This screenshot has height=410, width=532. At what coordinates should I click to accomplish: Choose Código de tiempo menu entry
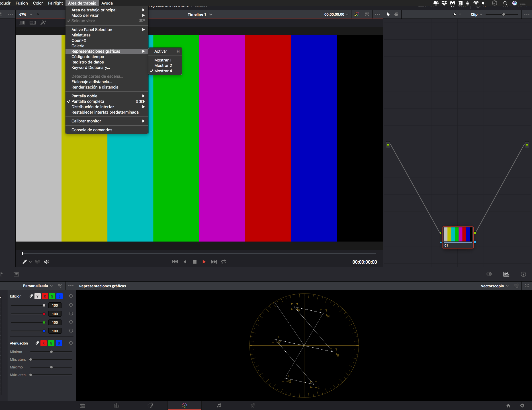coord(107,57)
